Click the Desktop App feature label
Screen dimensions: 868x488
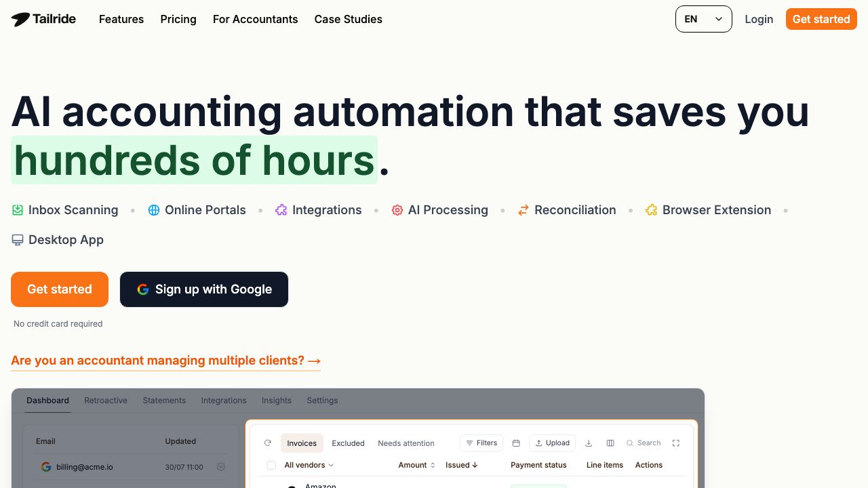[66, 240]
